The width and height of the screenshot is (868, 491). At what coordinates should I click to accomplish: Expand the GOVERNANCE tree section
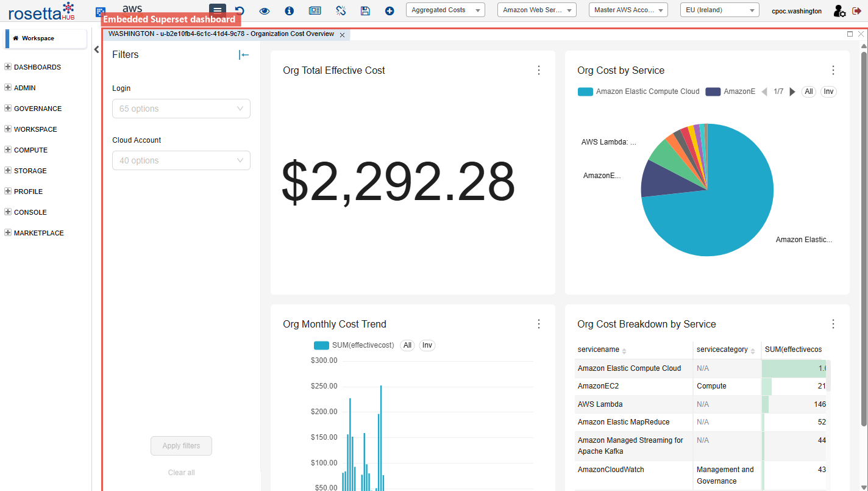tap(8, 109)
